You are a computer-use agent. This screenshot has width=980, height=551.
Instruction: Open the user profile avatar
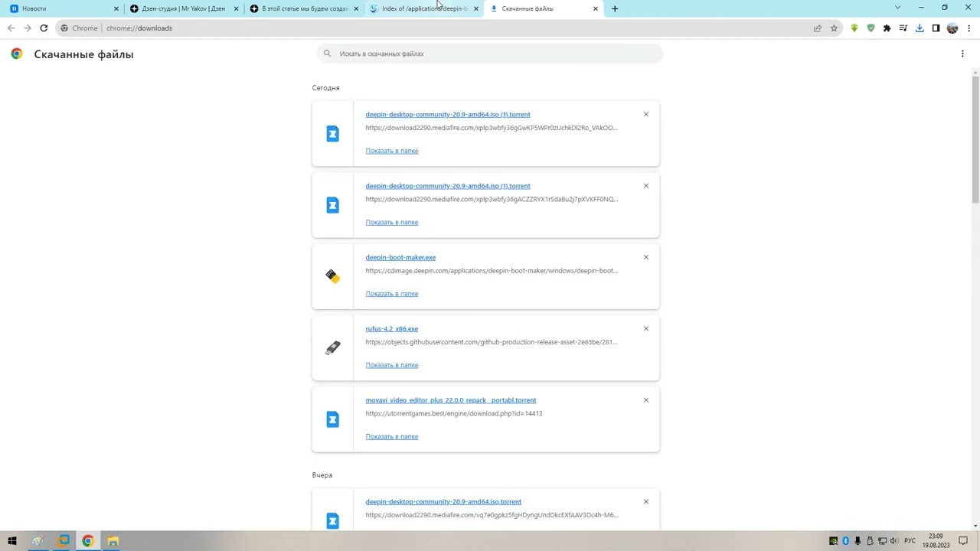952,28
